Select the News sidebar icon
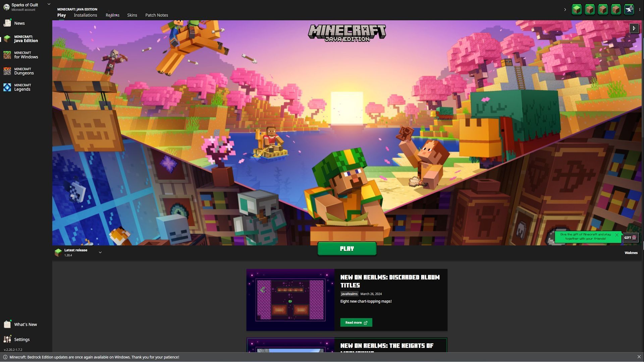The width and height of the screenshot is (644, 362). click(7, 23)
